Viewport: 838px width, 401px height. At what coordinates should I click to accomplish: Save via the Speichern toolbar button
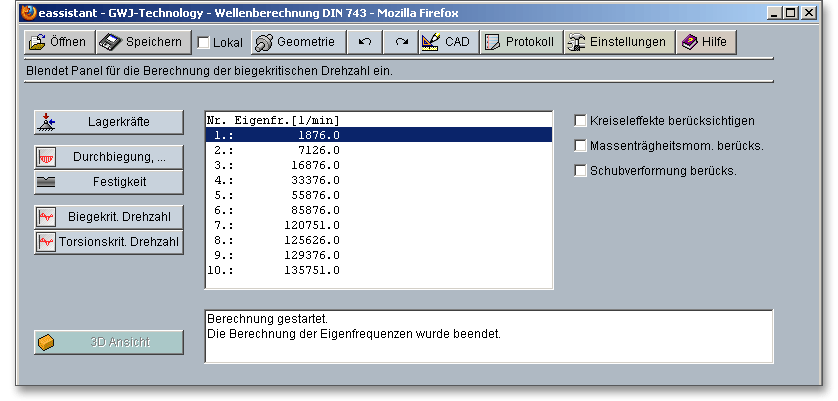142,43
